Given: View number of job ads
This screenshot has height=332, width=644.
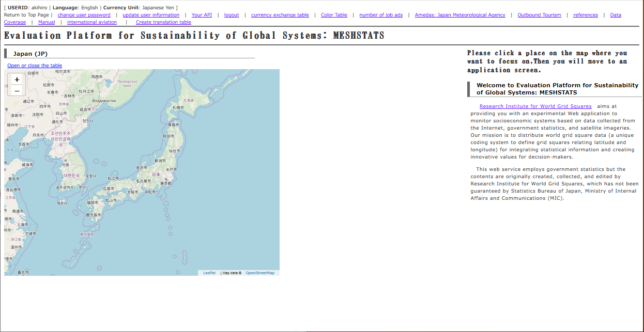Looking at the screenshot, I should tap(381, 15).
